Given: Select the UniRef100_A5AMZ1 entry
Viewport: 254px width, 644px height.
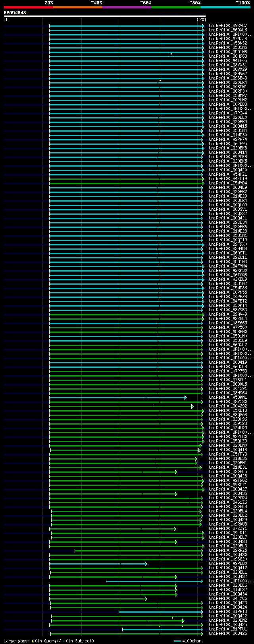Looking at the screenshot, I should [228, 174].
